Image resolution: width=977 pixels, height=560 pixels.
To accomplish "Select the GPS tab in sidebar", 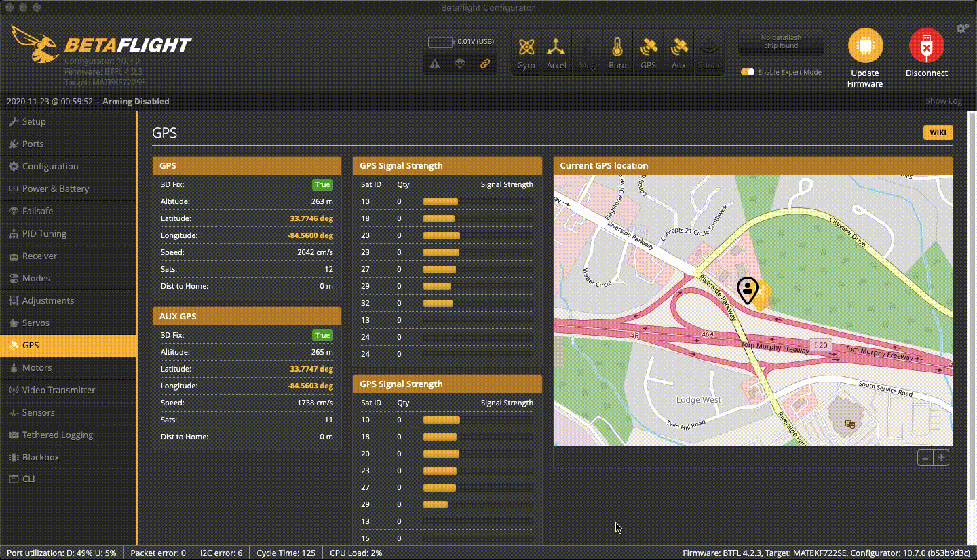I will pyautogui.click(x=68, y=345).
